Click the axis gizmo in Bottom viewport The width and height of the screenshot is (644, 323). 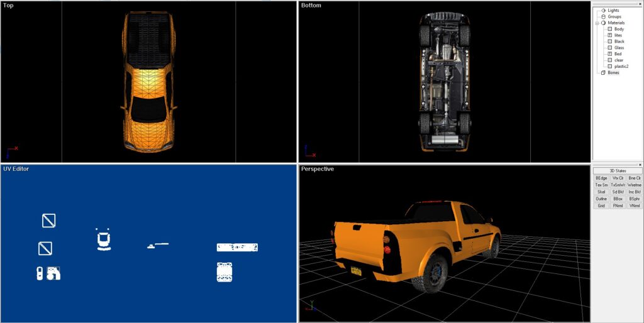(309, 151)
